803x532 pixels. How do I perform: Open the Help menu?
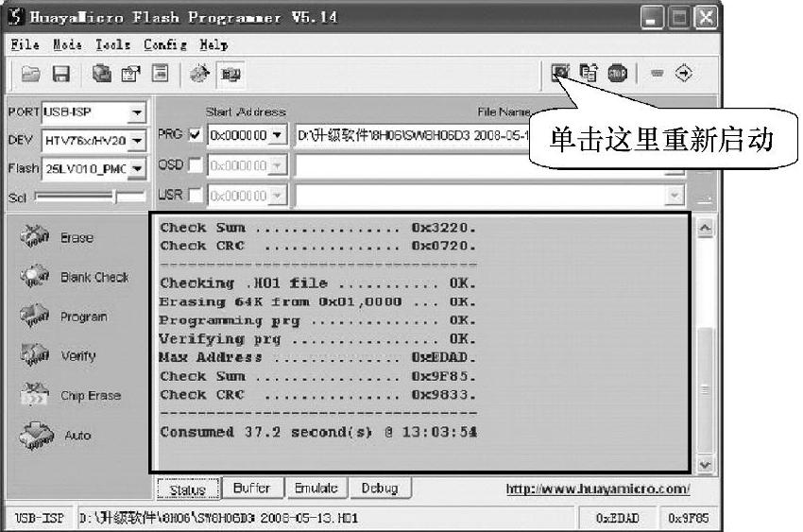click(x=214, y=45)
